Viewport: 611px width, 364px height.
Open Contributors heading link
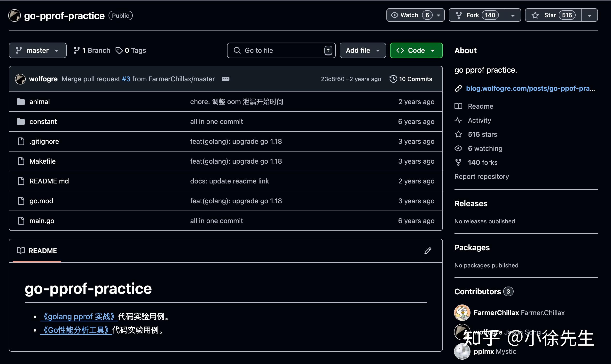pyautogui.click(x=484, y=291)
